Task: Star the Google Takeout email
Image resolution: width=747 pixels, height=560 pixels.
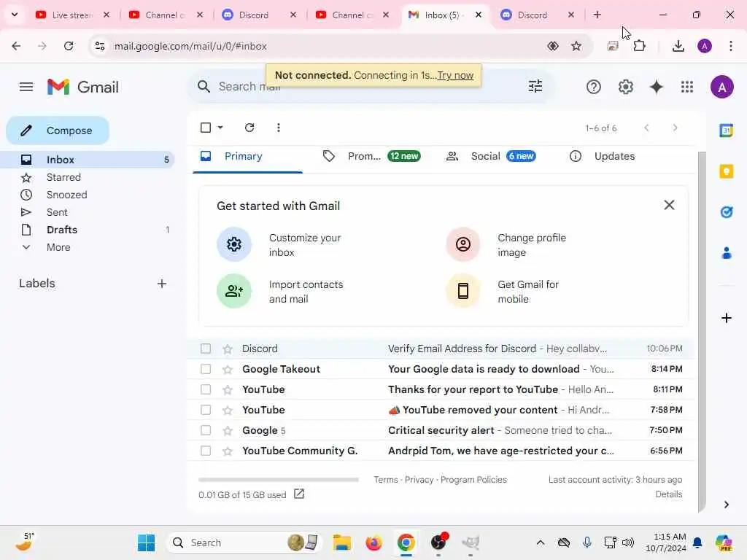Action: [228, 370]
